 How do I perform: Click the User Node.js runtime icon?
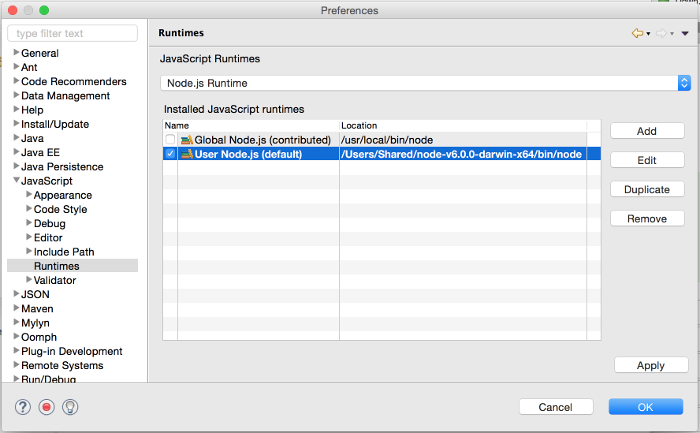coord(187,154)
